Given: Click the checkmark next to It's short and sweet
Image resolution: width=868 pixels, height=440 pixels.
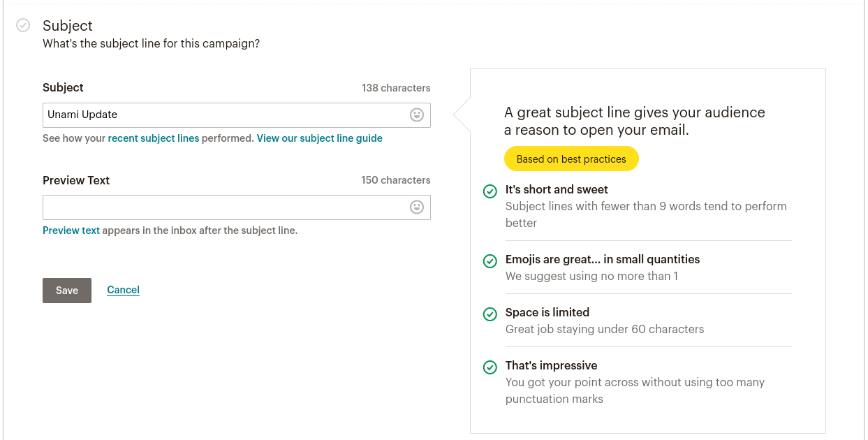Looking at the screenshot, I should (x=490, y=191).
